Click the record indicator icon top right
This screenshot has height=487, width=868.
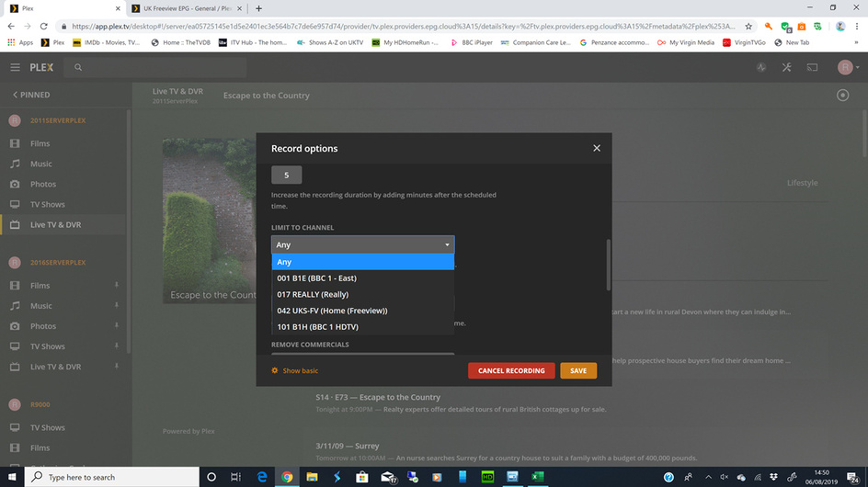coord(842,96)
